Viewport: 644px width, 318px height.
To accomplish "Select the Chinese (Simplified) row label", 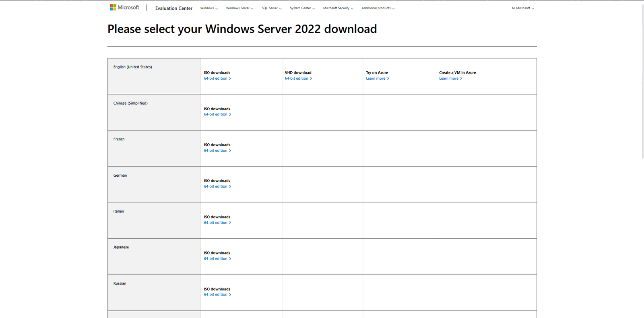I will [130, 103].
